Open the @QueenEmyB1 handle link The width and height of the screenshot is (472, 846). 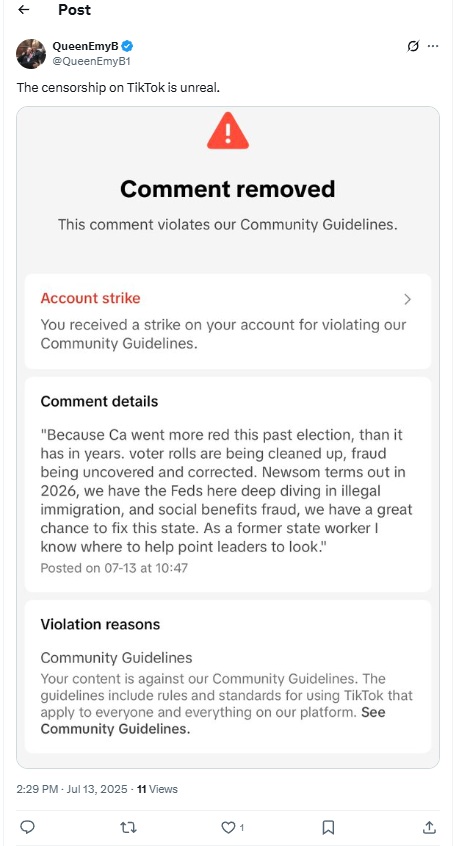(x=91, y=61)
